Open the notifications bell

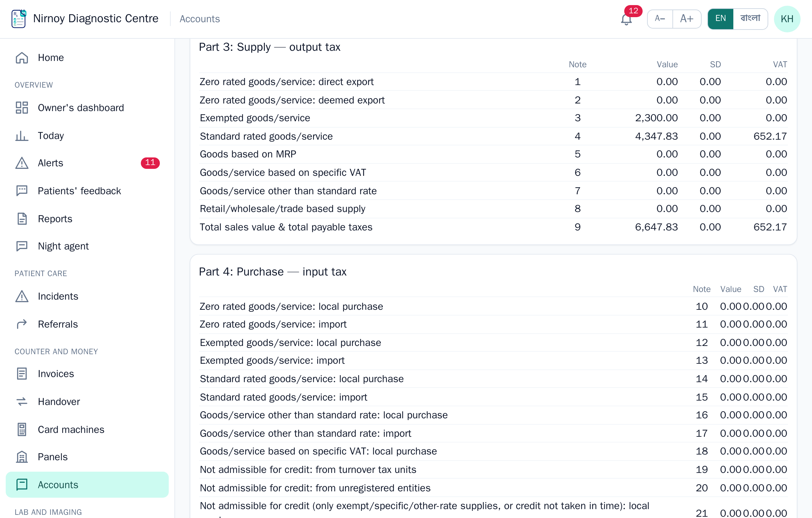[626, 19]
